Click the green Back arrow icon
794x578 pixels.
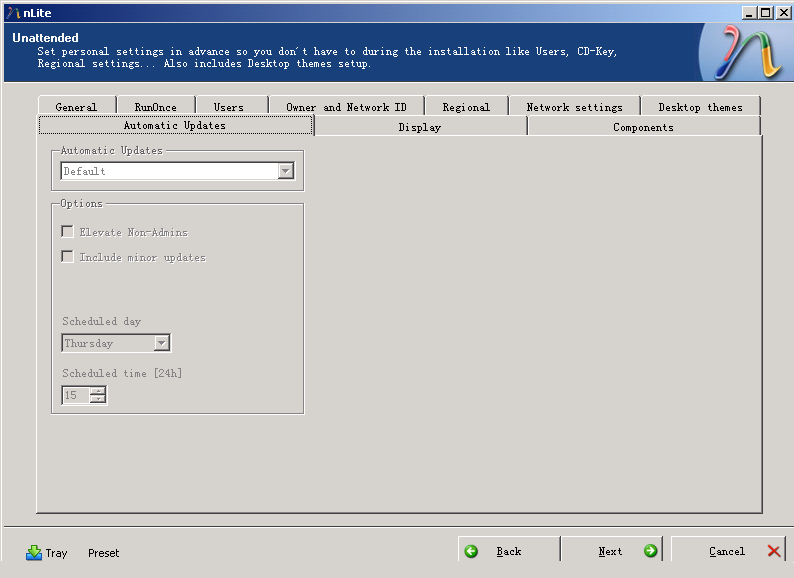[471, 551]
